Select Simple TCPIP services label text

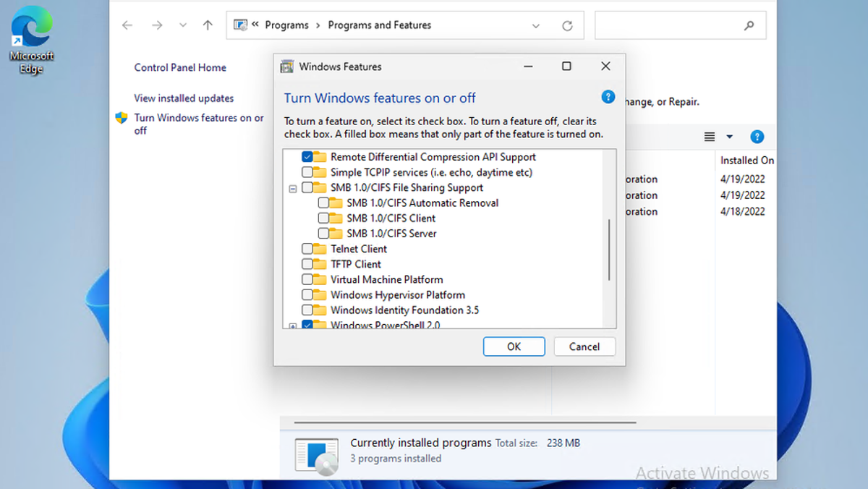tap(431, 172)
